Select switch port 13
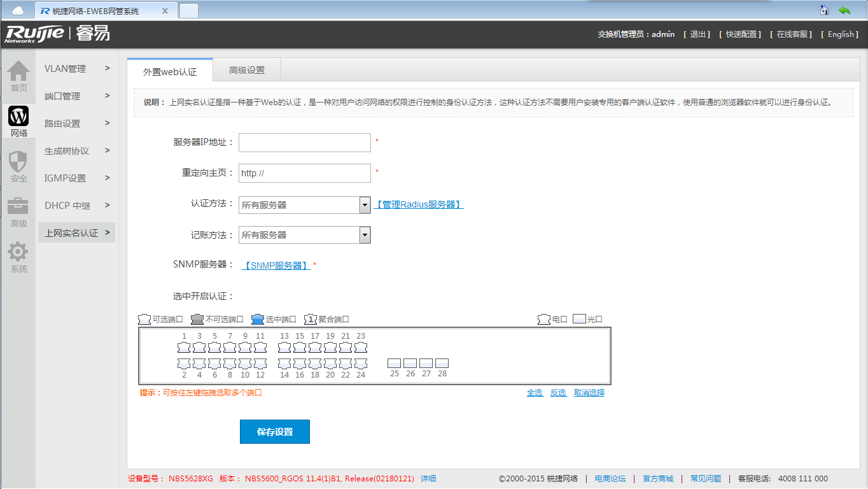Screen dimensions: 868x489 (284, 348)
